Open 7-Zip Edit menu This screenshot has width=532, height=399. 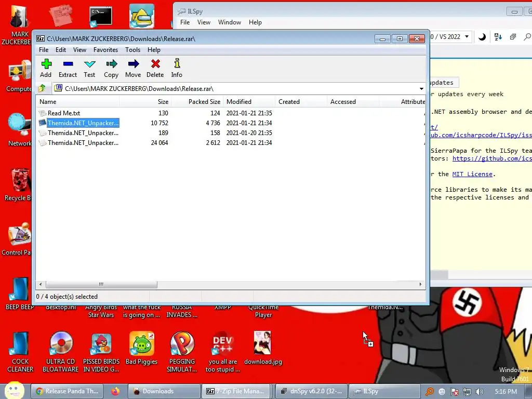(x=61, y=50)
